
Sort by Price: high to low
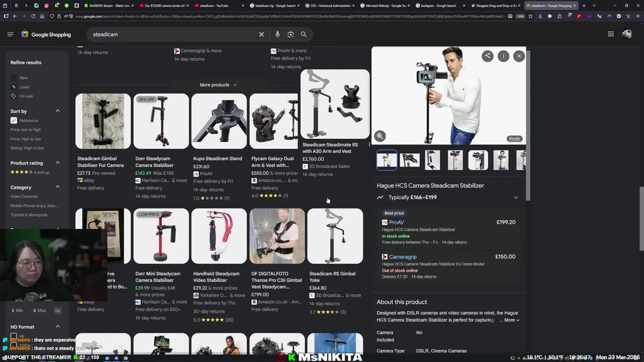[26, 139]
